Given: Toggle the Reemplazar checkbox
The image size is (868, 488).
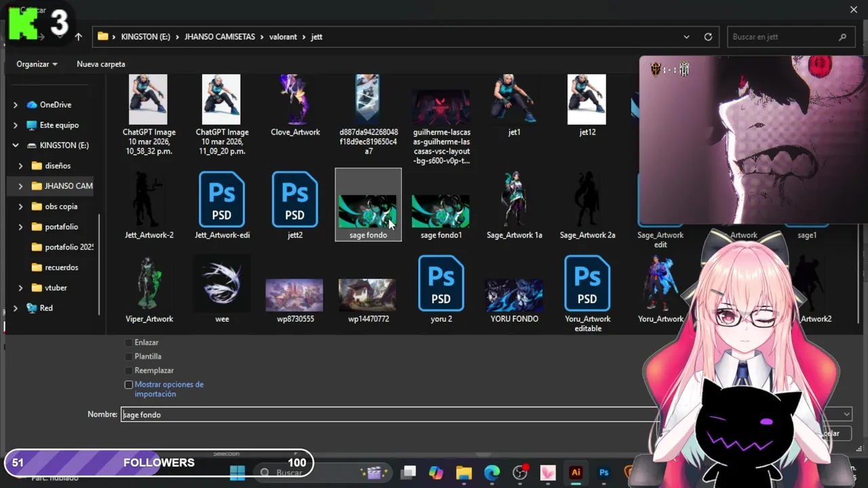Looking at the screenshot, I should coord(129,370).
